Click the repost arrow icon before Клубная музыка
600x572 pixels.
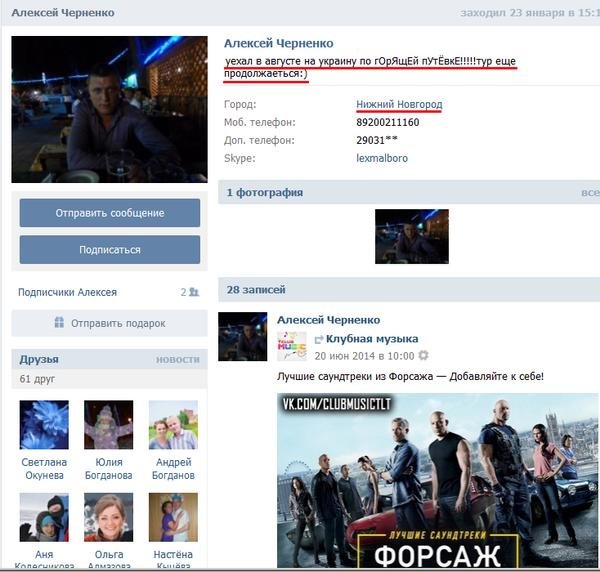click(319, 339)
